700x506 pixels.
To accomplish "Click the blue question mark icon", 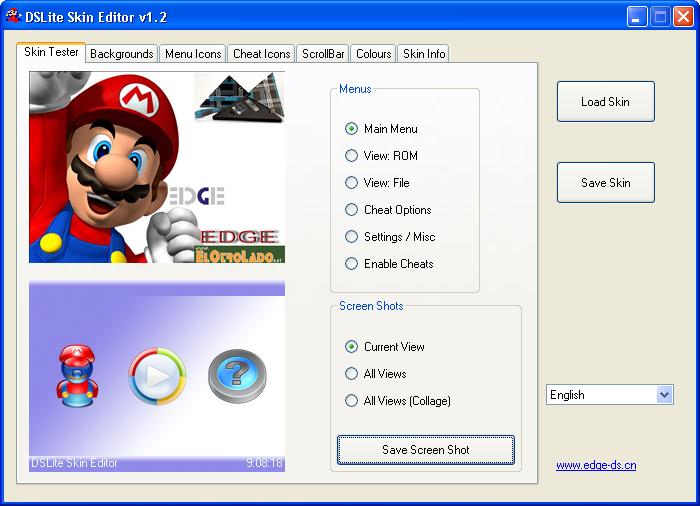I will tap(237, 376).
